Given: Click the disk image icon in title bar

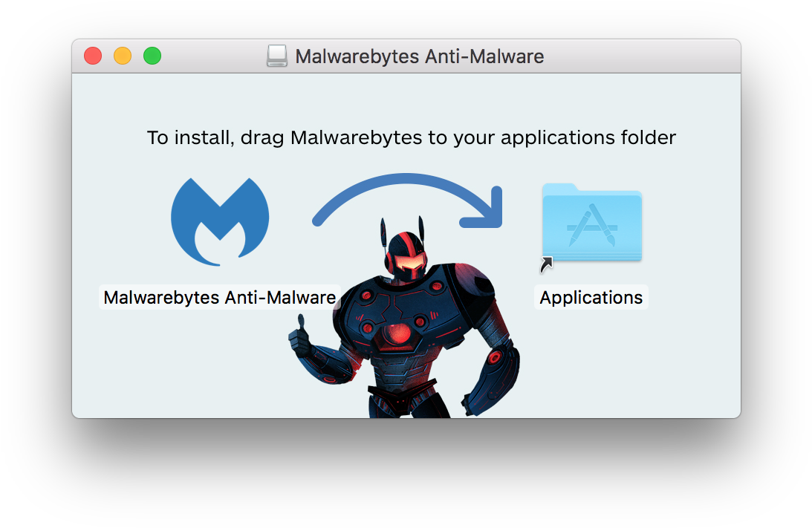Looking at the screenshot, I should [277, 56].
